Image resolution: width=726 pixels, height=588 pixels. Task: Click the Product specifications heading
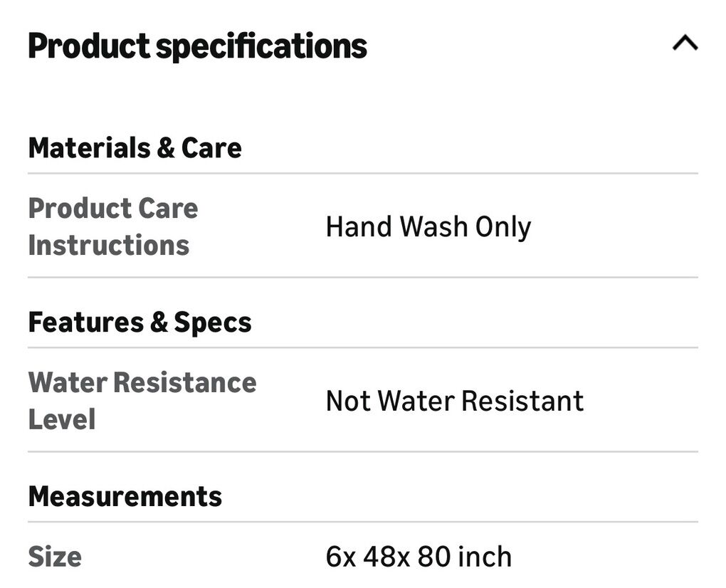[197, 46]
